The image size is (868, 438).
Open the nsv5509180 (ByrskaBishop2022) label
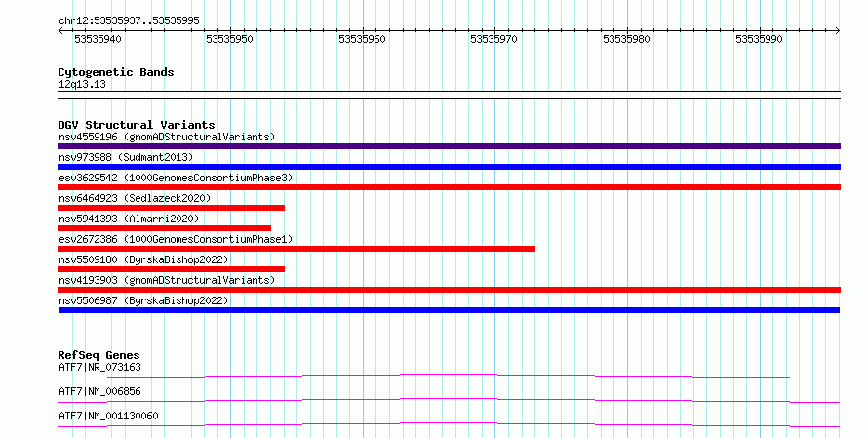coord(143,259)
